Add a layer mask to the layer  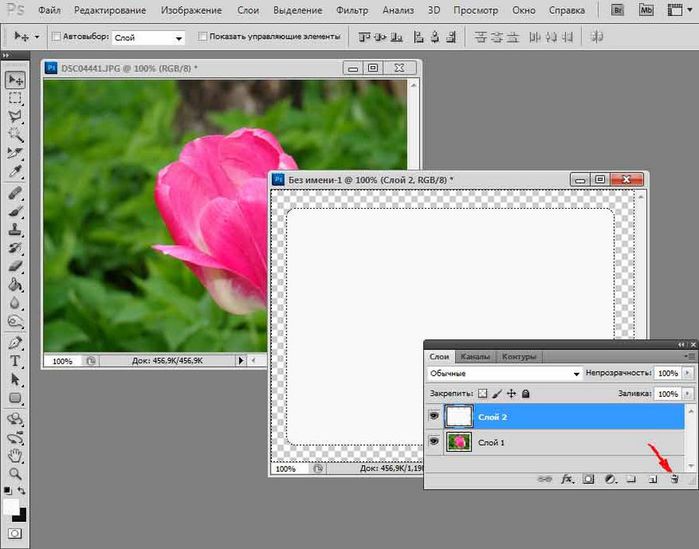coord(588,480)
